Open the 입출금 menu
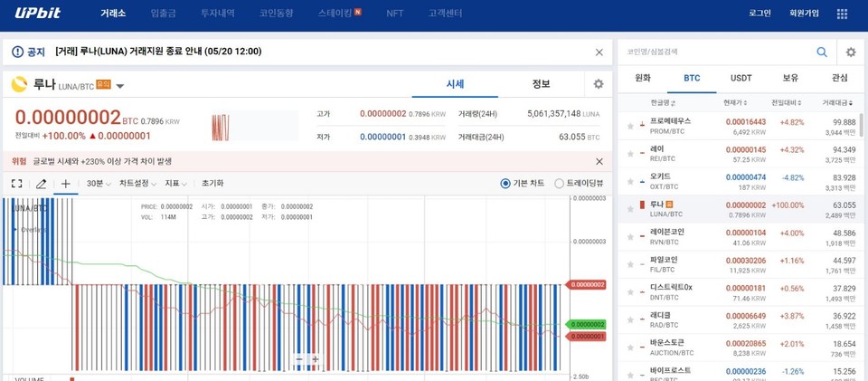The image size is (868, 381). pos(164,14)
